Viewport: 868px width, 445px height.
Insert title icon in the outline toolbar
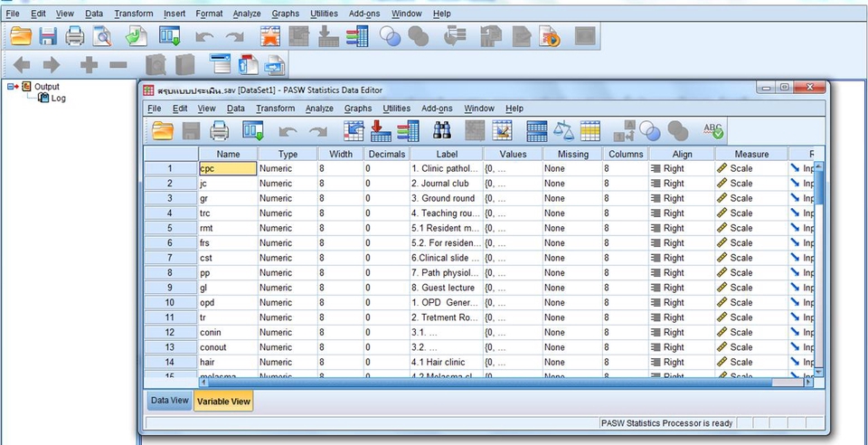coord(248,64)
